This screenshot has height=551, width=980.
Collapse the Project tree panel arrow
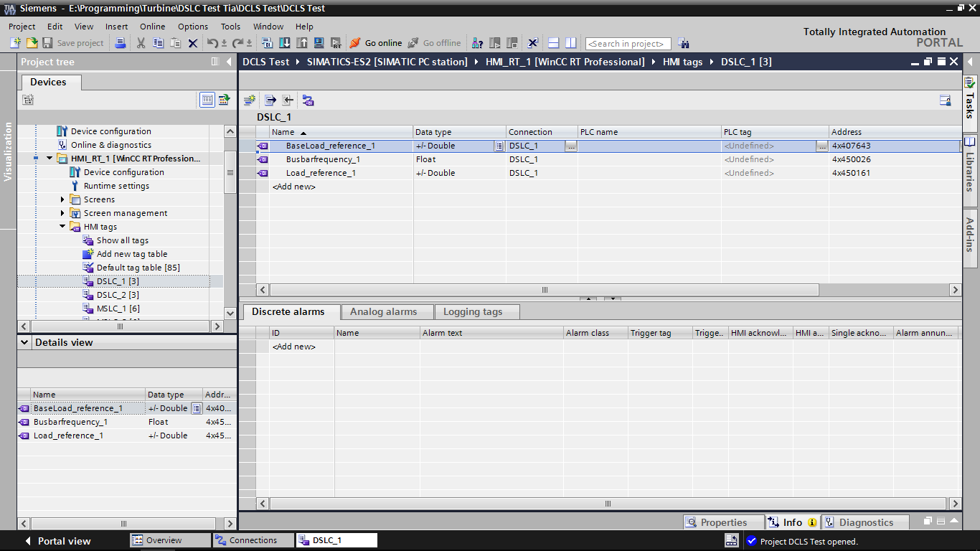tap(229, 62)
